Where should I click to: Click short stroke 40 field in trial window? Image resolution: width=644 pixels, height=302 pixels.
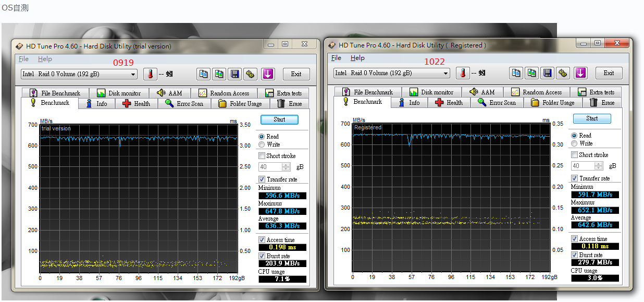click(270, 167)
